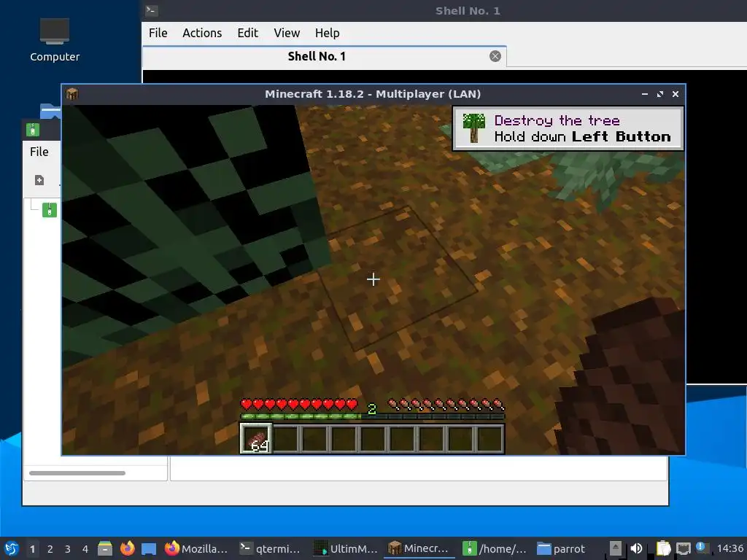This screenshot has width=747, height=560.
Task: Click the show desktop icon in taskbar
Action: 149,549
